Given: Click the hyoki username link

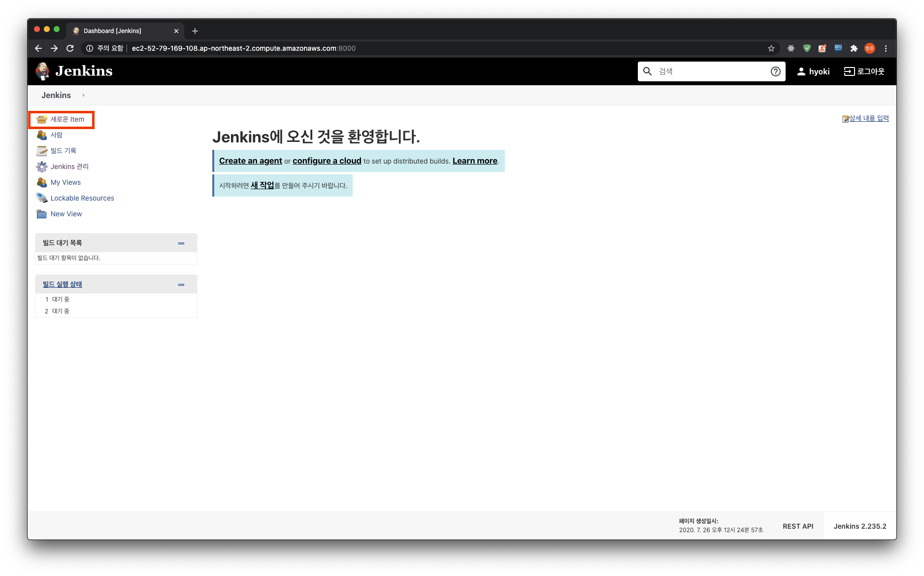Looking at the screenshot, I should (820, 72).
